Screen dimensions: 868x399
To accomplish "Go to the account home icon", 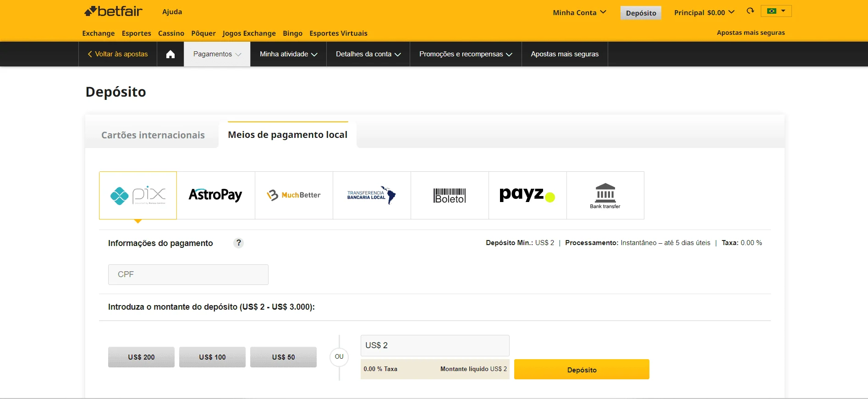I will pos(170,54).
